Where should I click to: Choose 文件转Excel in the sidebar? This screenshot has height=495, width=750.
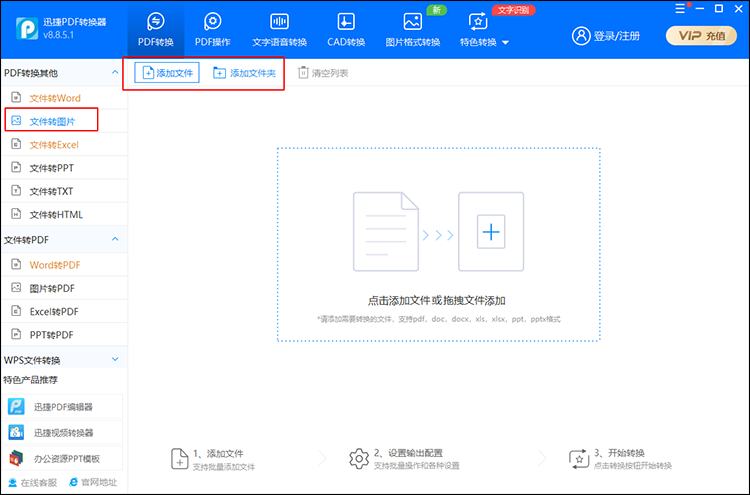(x=53, y=145)
